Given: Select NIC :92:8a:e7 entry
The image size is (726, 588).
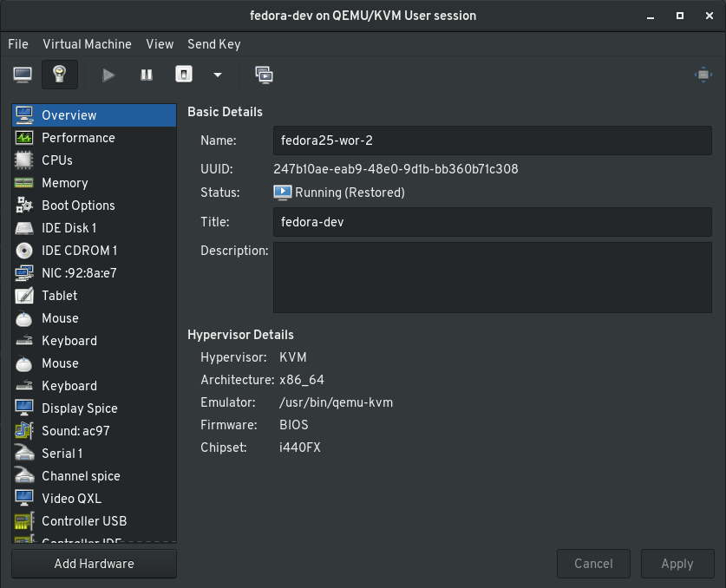Looking at the screenshot, I should pyautogui.click(x=94, y=273).
